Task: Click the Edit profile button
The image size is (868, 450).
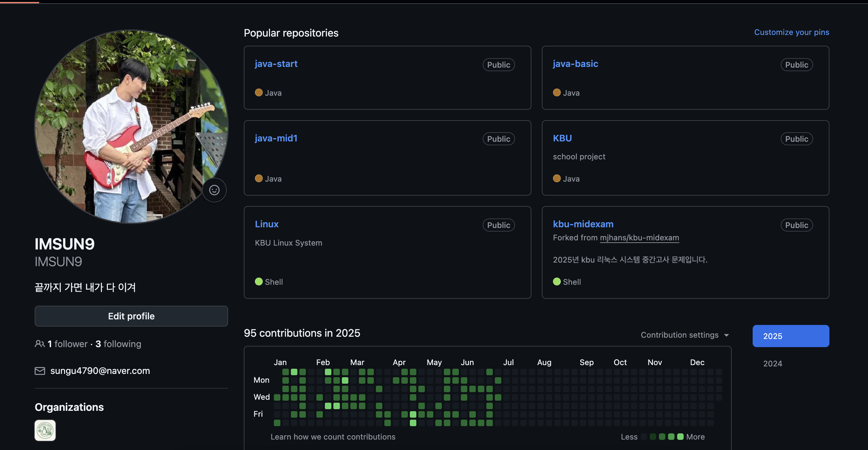Action: 131,316
